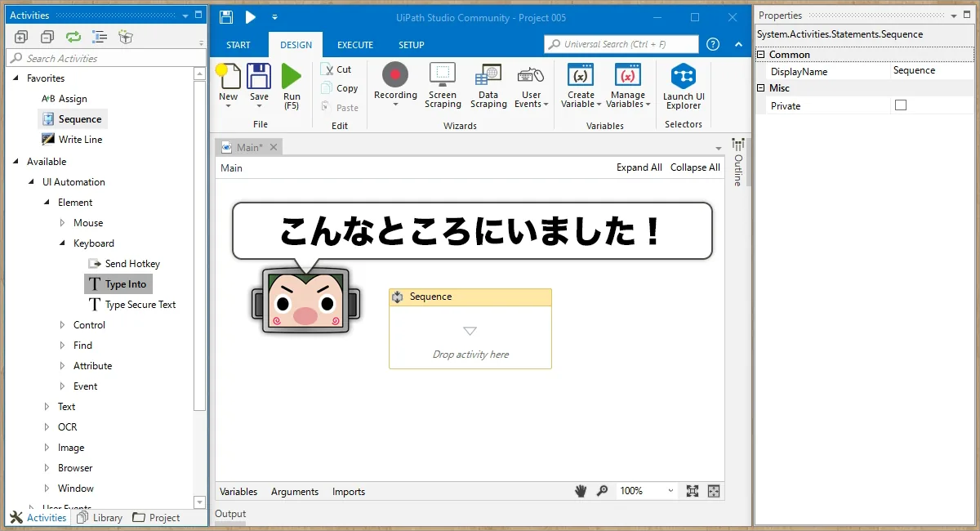Click the green Refresh icon in Activities panel
The image size is (980, 531).
(x=73, y=37)
